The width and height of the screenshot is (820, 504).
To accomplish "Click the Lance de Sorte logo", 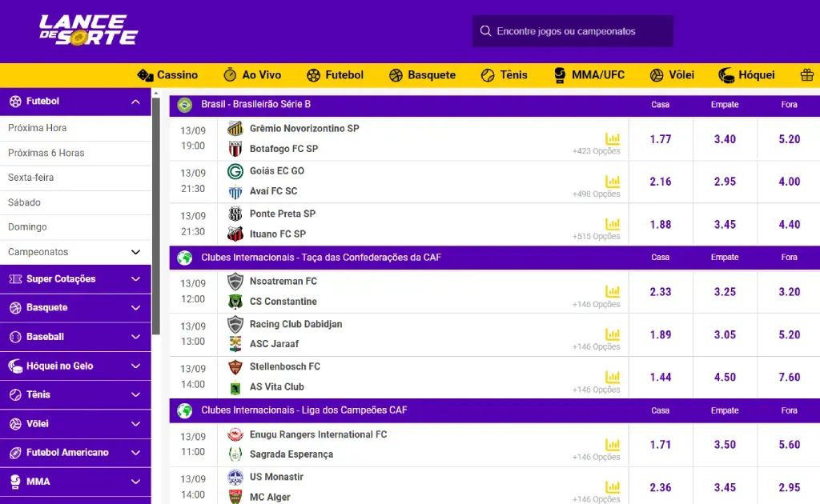I will pyautogui.click(x=88, y=30).
